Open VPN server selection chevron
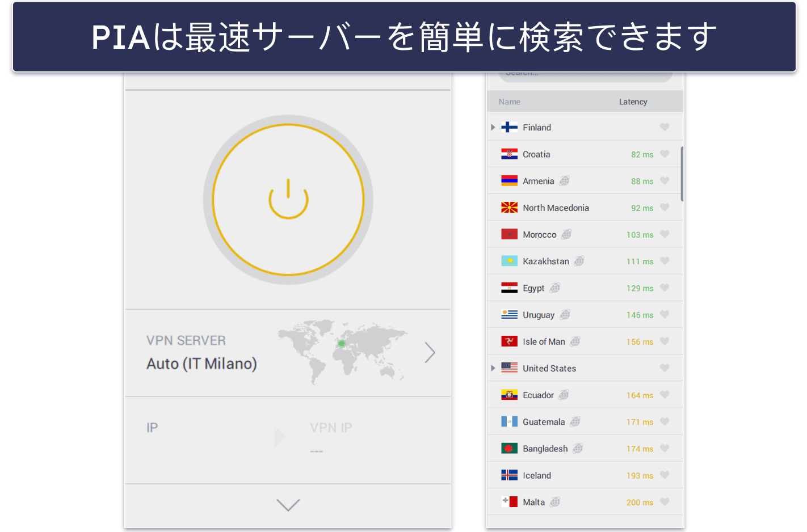Image resolution: width=807 pixels, height=532 pixels. [x=430, y=352]
